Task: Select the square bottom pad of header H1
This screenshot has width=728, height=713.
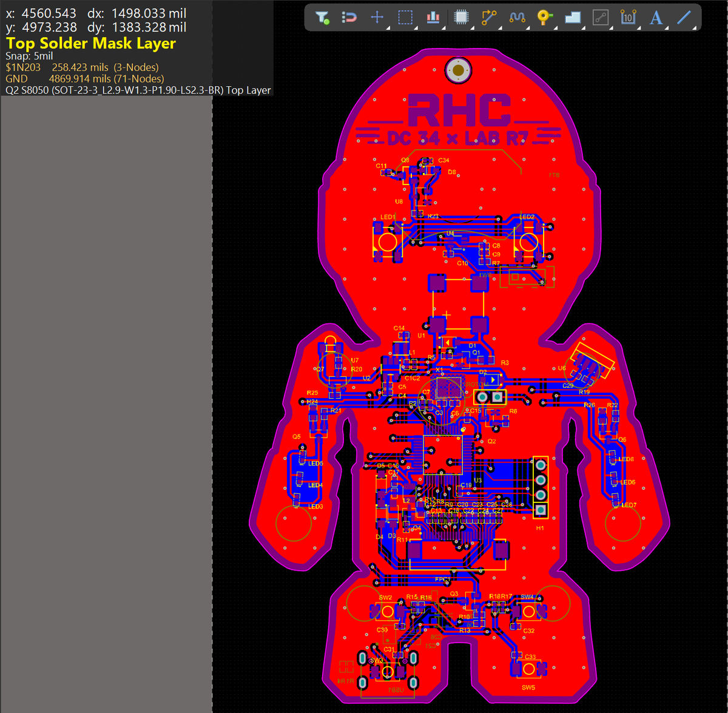Action: tap(541, 509)
